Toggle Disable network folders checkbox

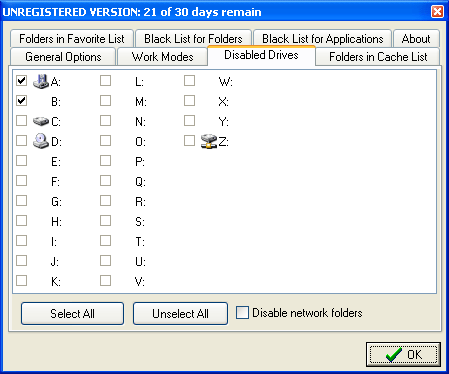coord(242,313)
